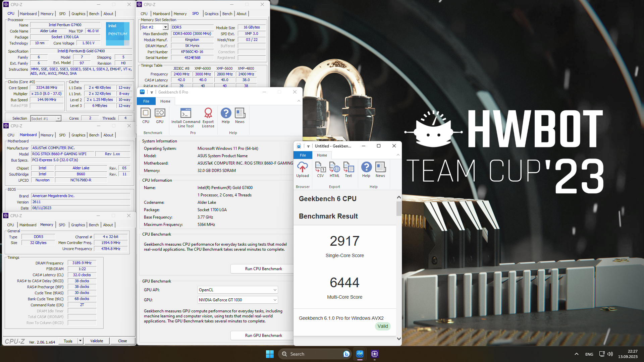
Task: Click quick access dropdown in Untitled Geekbench window
Action: coord(308,146)
